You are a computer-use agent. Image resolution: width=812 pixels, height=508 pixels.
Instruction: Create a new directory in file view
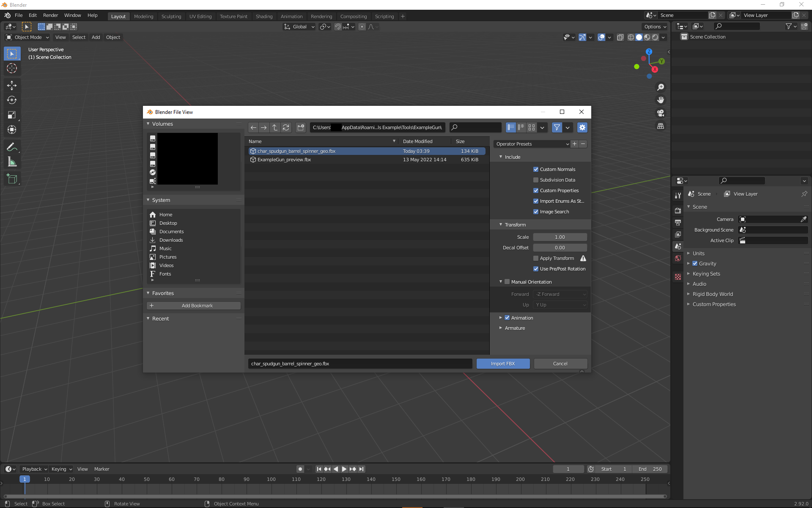click(x=301, y=127)
